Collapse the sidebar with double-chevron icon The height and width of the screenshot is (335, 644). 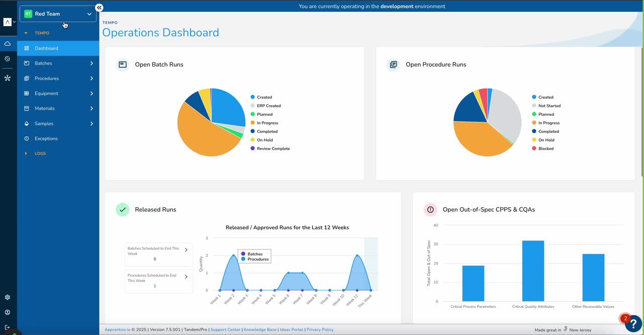coord(99,8)
